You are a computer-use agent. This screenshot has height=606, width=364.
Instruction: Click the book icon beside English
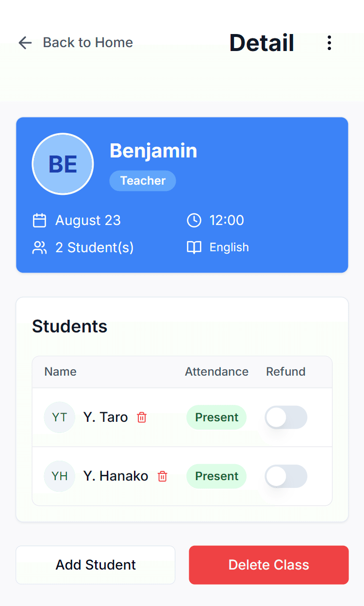194,248
